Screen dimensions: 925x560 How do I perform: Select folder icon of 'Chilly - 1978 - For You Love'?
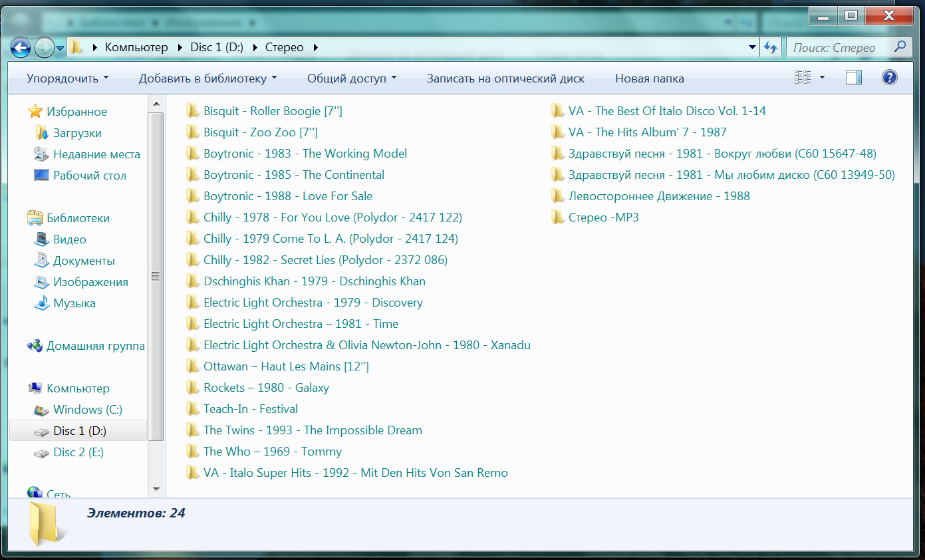coord(193,217)
